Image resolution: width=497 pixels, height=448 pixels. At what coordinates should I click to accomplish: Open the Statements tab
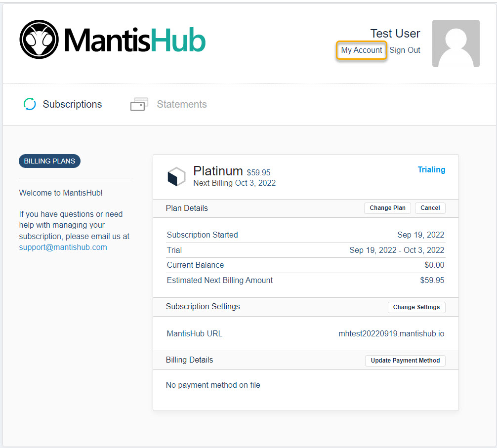(x=182, y=104)
